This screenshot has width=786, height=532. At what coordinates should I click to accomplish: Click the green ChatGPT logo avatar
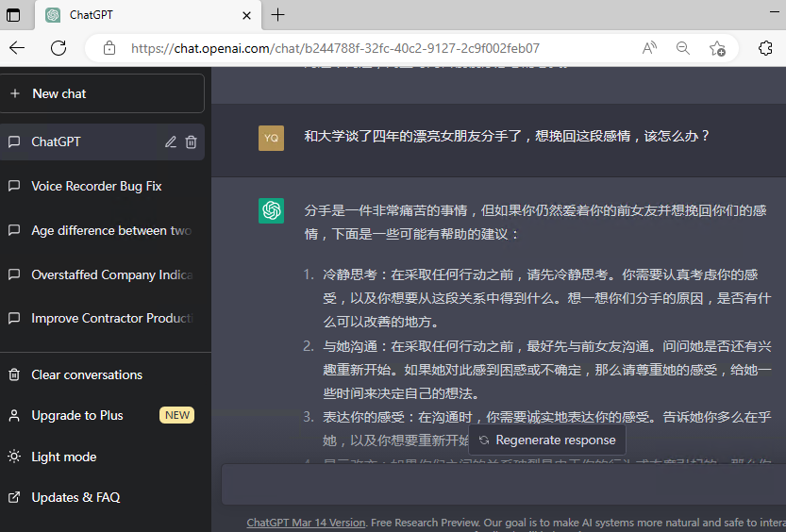271,211
